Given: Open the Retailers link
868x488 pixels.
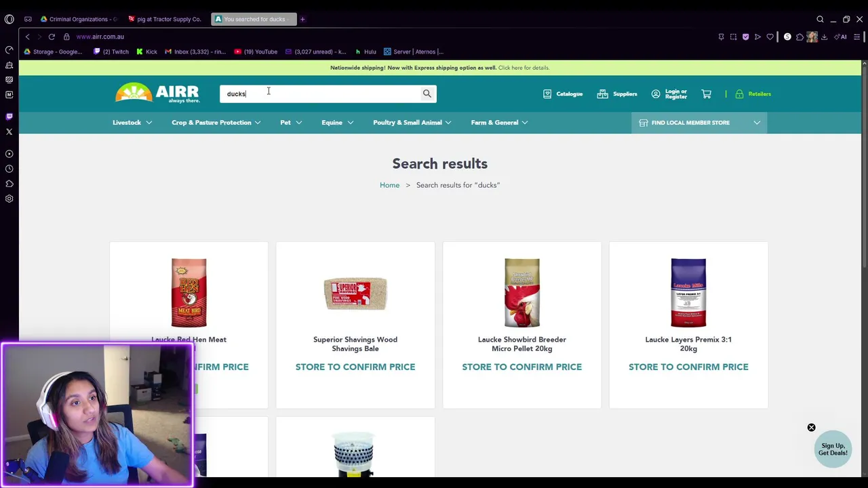Looking at the screenshot, I should click(753, 94).
